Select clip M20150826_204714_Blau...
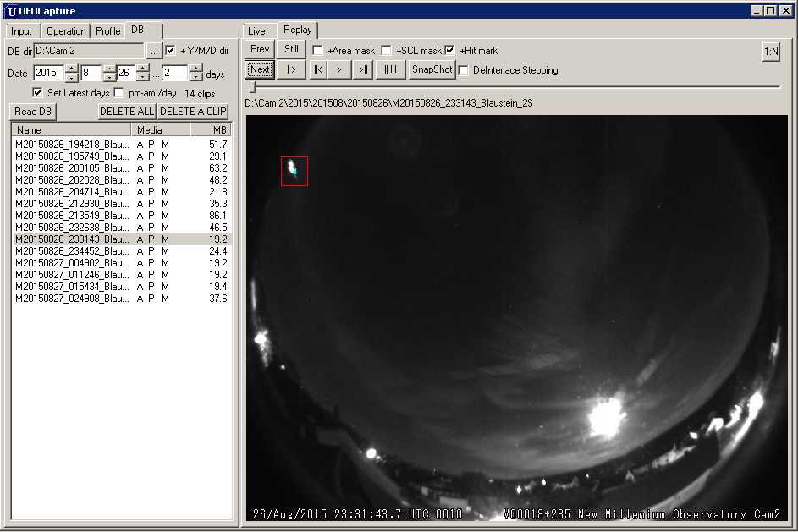798x532 pixels. (122, 192)
